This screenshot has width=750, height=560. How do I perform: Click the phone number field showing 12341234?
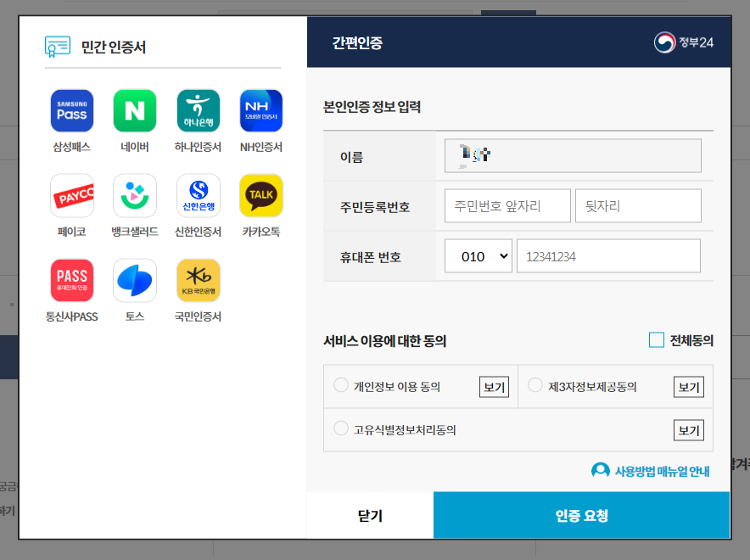608,256
